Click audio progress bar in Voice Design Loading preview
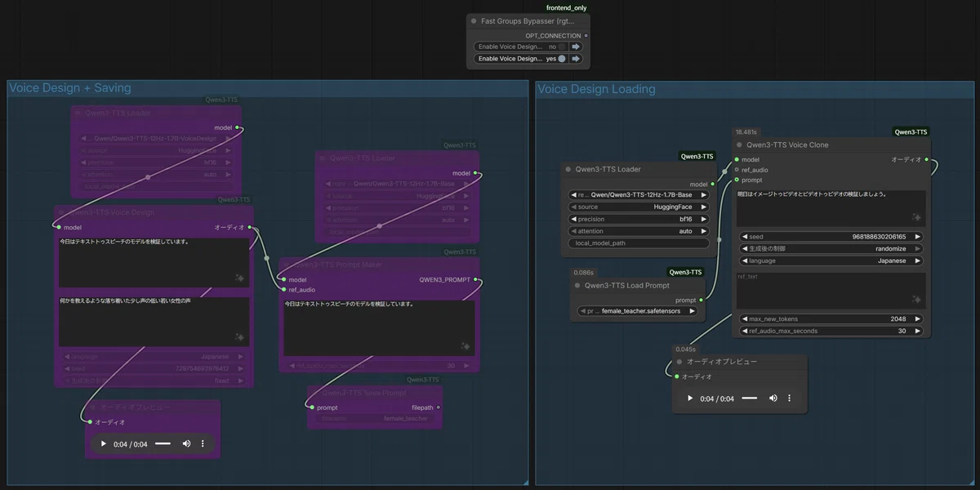This screenshot has height=490, width=980. (x=749, y=399)
